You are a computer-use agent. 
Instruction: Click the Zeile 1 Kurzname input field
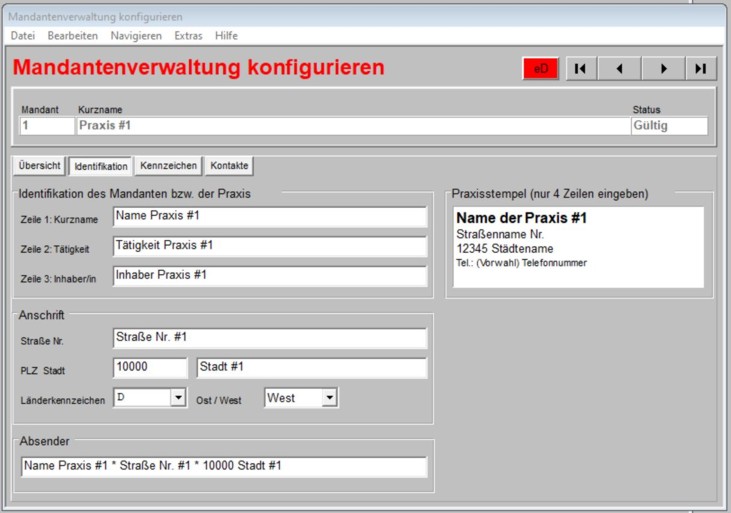[x=269, y=217]
